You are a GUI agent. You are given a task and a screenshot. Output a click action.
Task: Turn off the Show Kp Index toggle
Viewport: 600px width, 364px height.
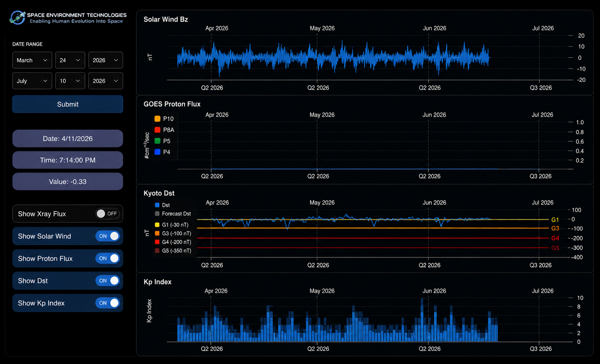pos(107,303)
